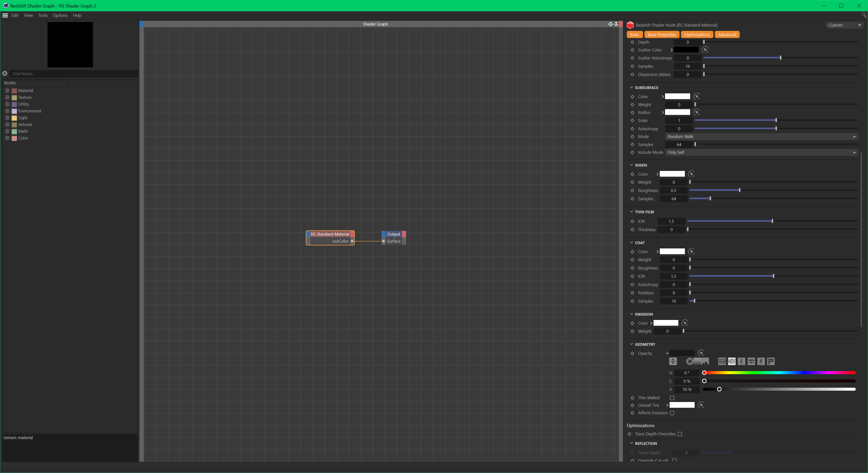Viewport: 868px width, 473px height.
Task: Click the Find Nodes search field
Action: tap(74, 74)
